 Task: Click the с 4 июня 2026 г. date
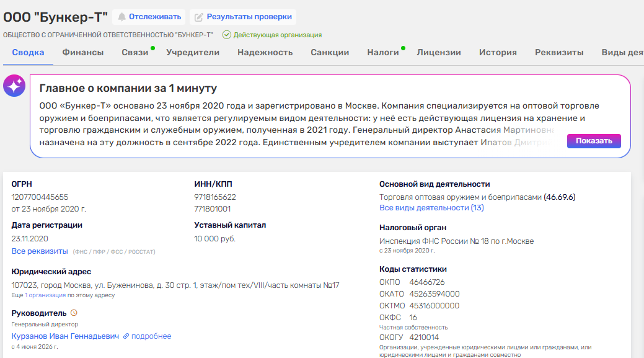point(35,347)
